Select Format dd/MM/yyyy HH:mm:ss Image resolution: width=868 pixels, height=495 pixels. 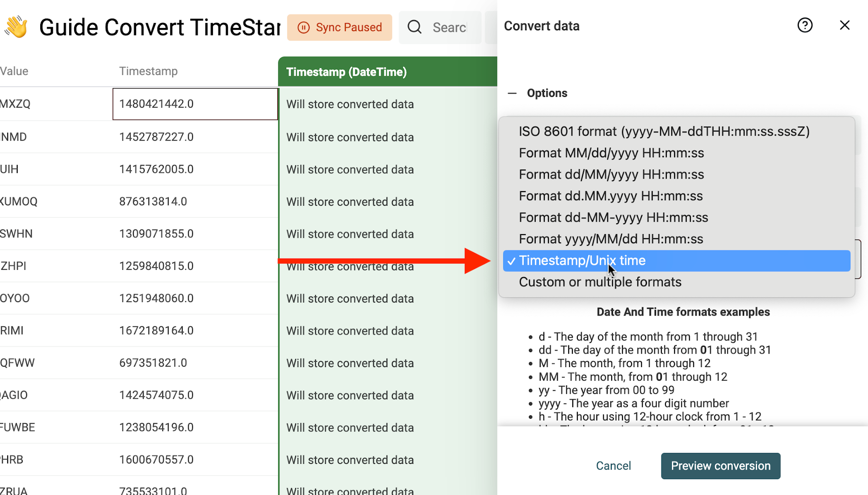click(611, 174)
